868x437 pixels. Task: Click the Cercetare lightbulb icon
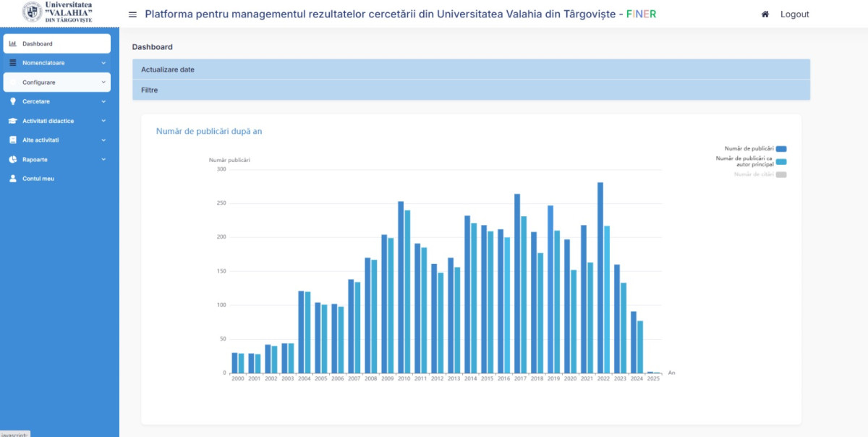[x=13, y=101]
